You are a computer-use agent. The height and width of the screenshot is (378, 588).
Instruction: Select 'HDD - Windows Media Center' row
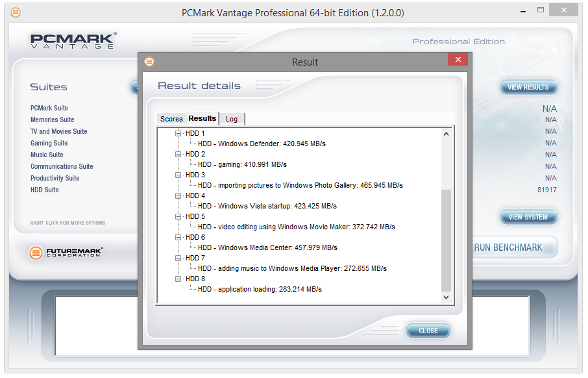point(268,247)
